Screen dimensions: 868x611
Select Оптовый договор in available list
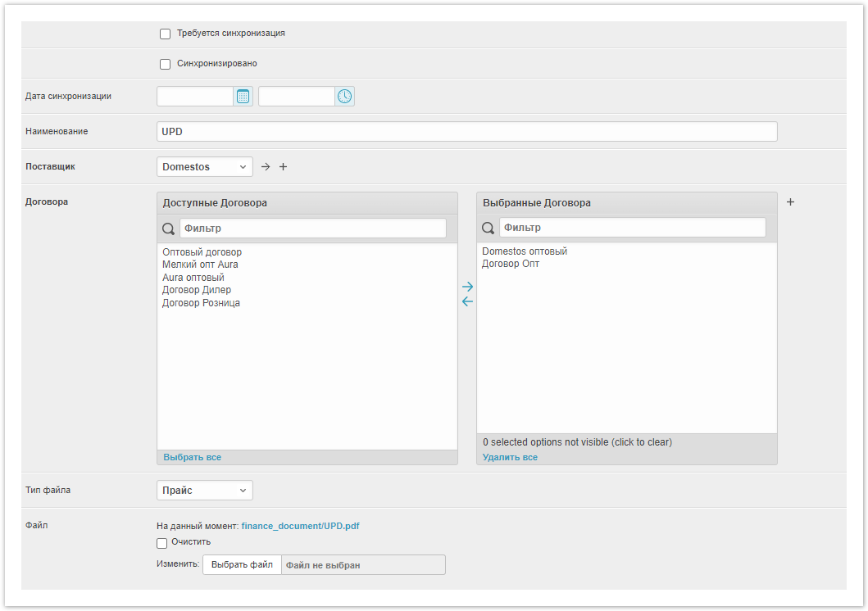click(x=202, y=252)
